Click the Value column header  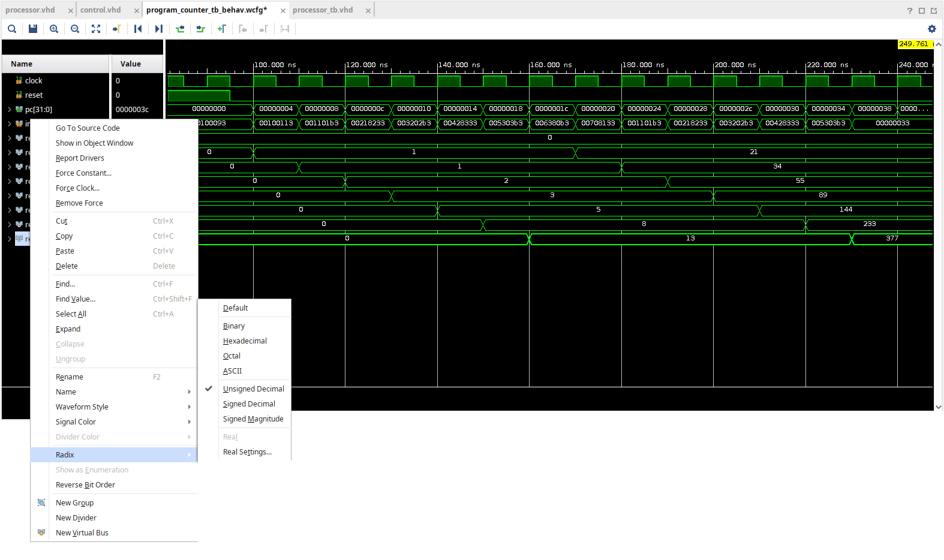pyautogui.click(x=137, y=64)
